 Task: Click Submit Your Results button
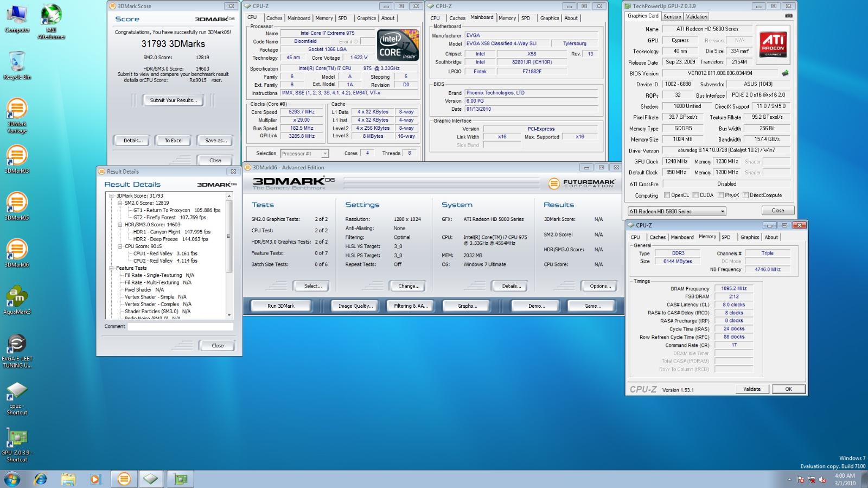(x=173, y=100)
